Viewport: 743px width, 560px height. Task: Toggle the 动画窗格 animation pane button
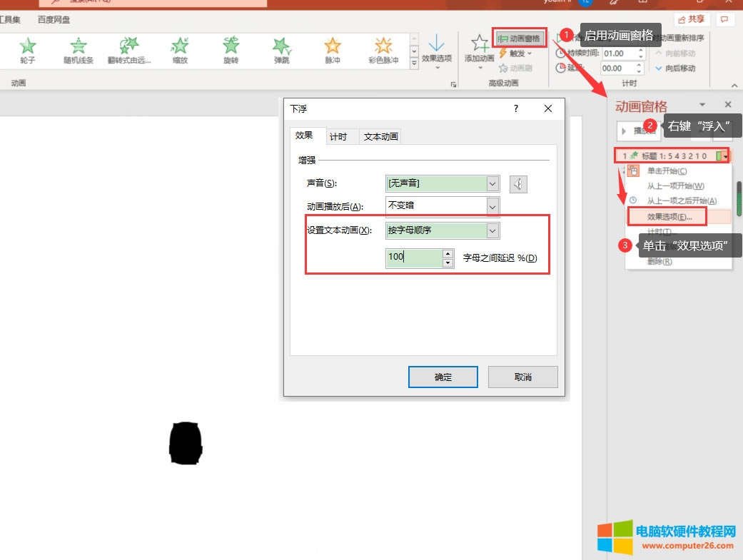pos(520,38)
